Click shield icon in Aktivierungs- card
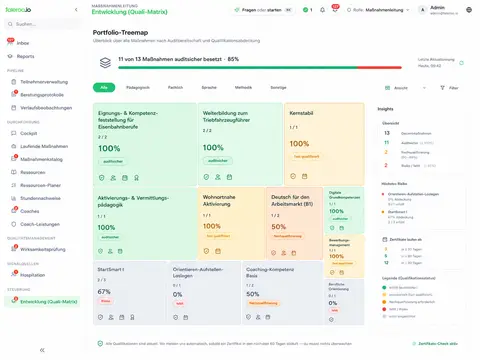Image resolution: width=480 pixels, height=360 pixels. click(x=100, y=251)
